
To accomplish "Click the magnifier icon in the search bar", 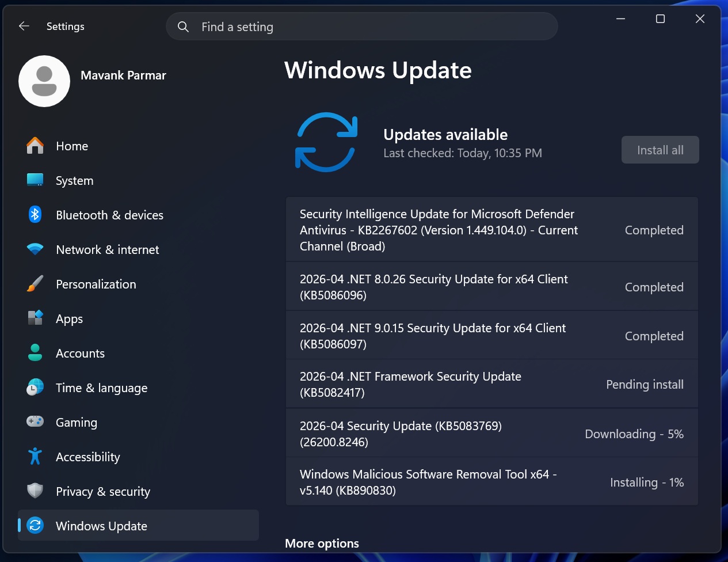I will 182,26.
